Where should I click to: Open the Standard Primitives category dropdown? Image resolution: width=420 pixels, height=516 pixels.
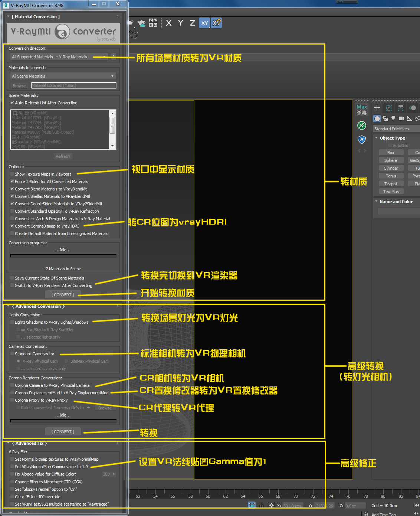point(396,129)
